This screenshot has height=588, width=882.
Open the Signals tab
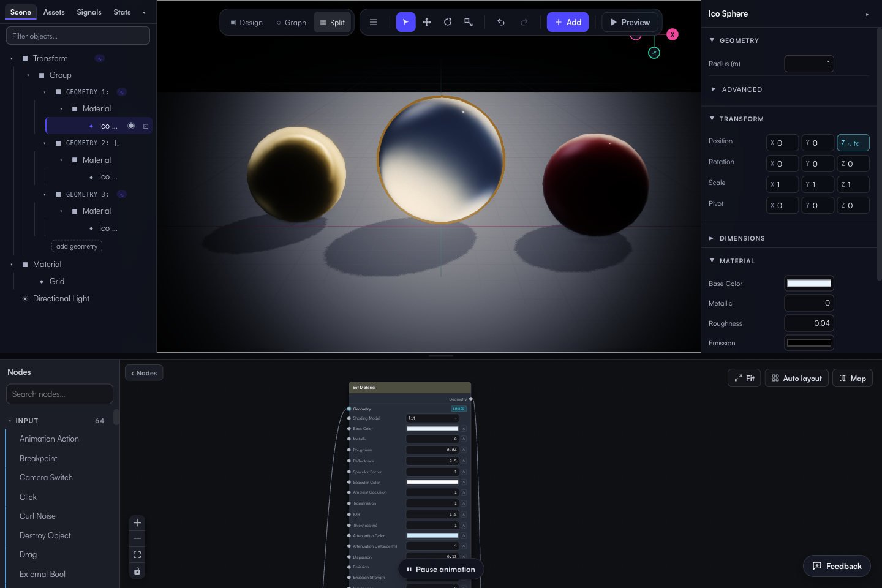[89, 12]
